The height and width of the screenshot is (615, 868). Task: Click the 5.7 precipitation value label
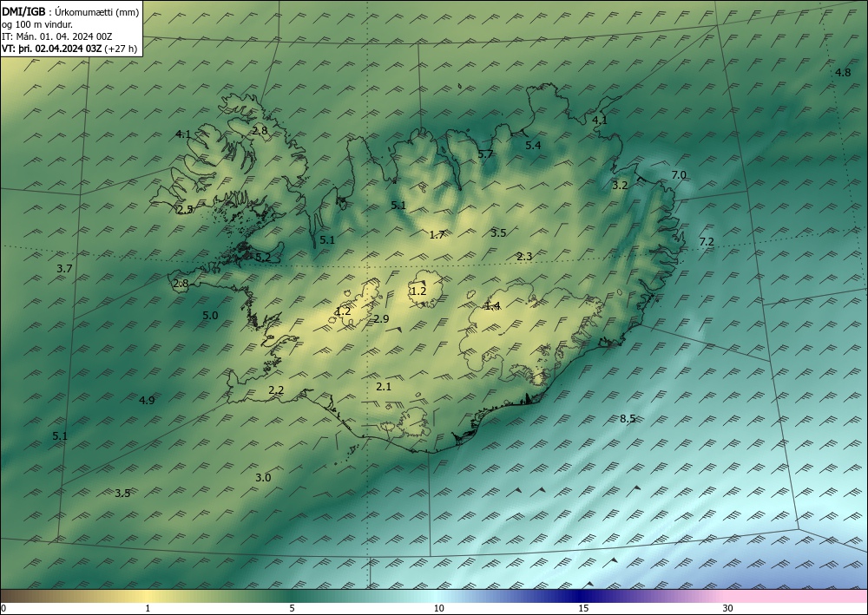[x=485, y=154]
